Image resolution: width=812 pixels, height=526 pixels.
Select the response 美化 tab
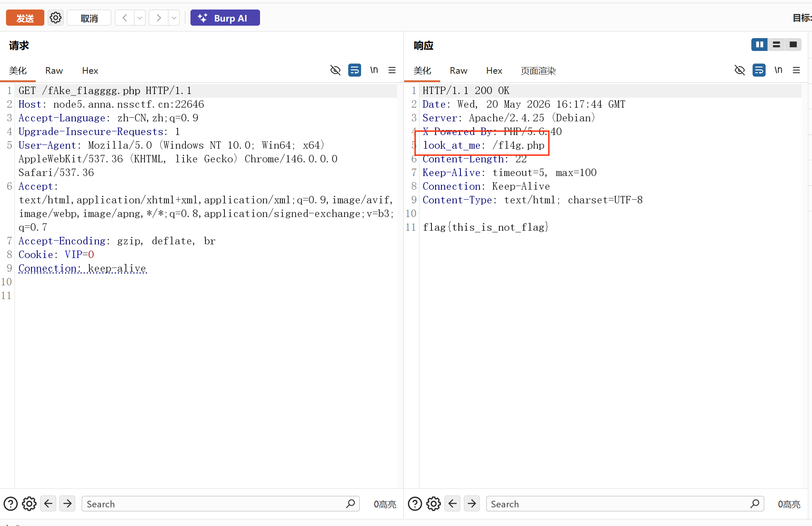coord(422,70)
